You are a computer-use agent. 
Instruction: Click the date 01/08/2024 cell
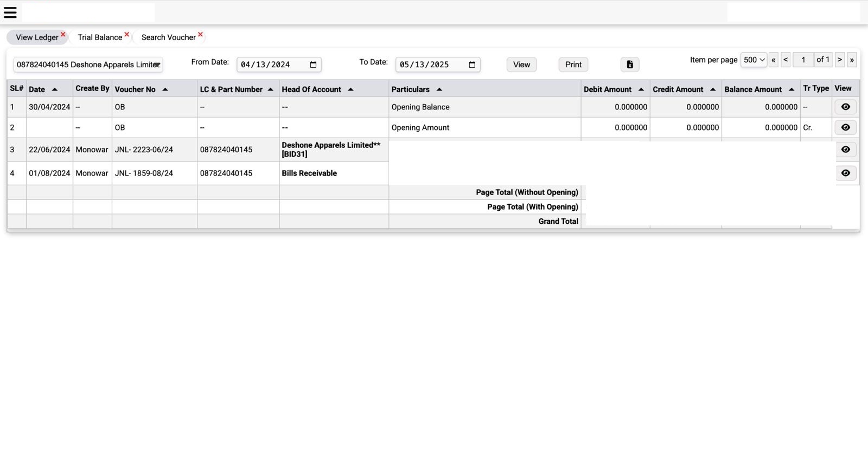click(49, 173)
